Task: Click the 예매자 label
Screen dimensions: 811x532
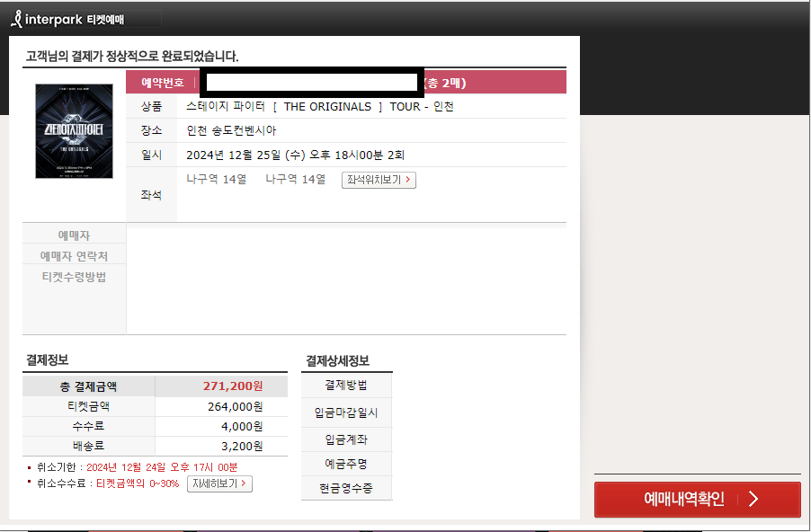Action: click(x=74, y=235)
